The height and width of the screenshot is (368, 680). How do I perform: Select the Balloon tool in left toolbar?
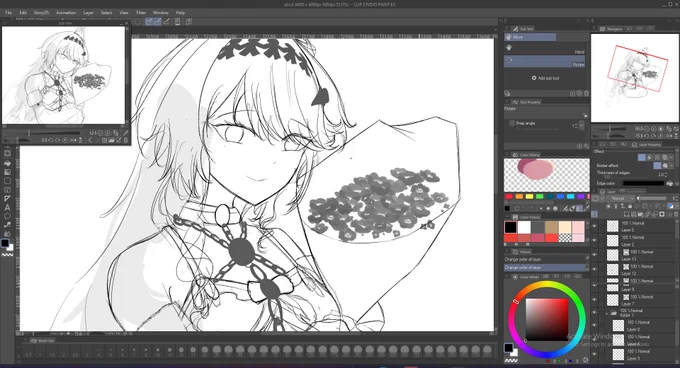click(x=7, y=216)
